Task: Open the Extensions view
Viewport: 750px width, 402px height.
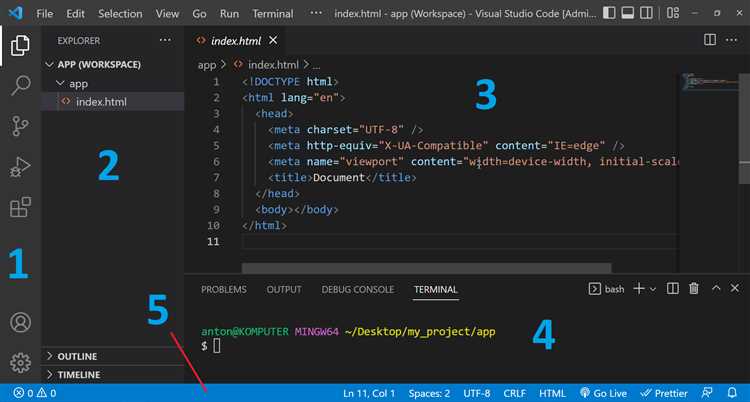Action: click(x=20, y=207)
